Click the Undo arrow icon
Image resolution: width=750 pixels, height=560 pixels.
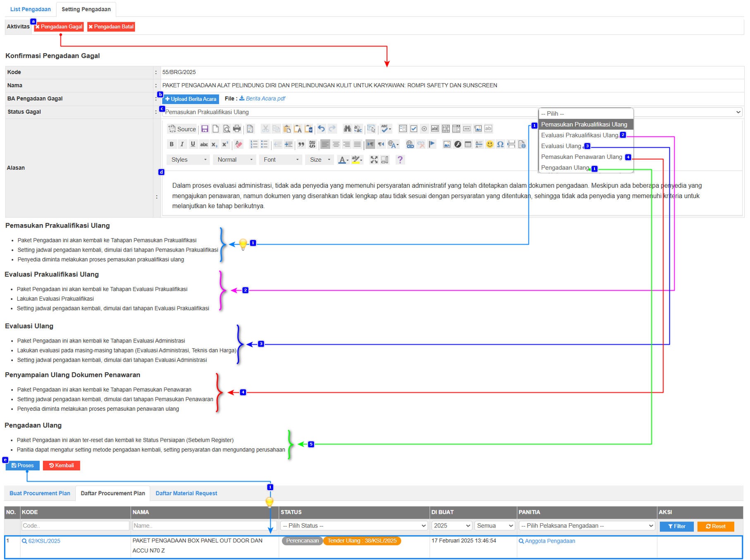pos(321,129)
